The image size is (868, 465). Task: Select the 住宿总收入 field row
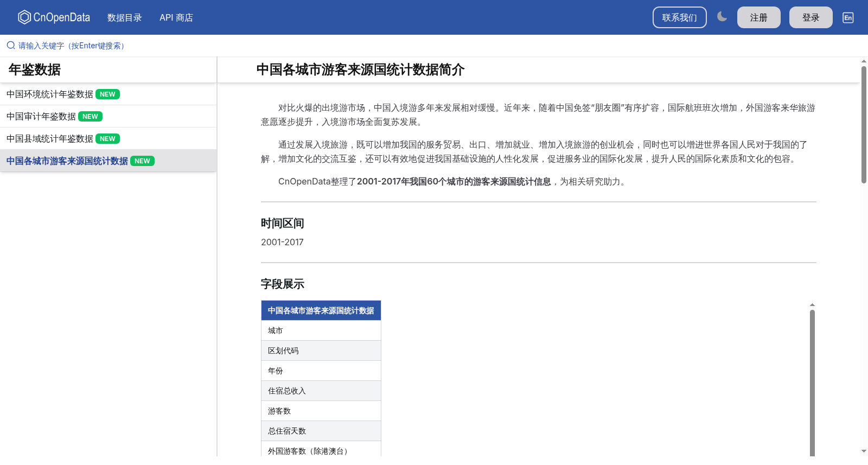[321, 391]
